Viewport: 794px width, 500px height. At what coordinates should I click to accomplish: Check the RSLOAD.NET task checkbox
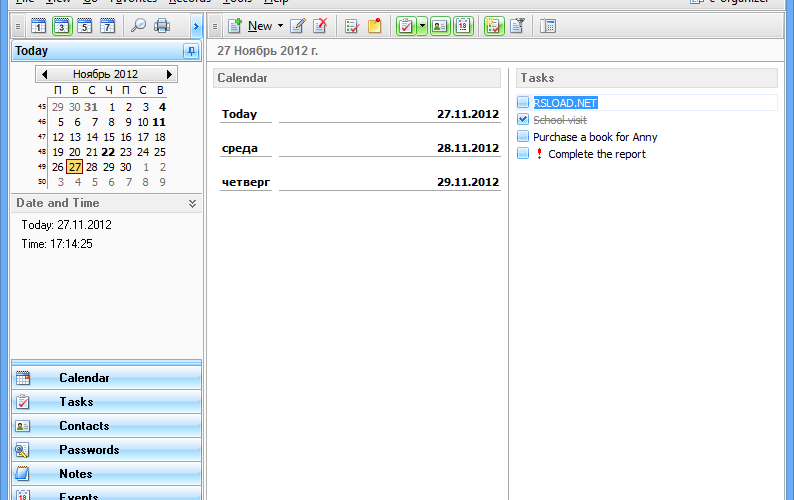(523, 102)
